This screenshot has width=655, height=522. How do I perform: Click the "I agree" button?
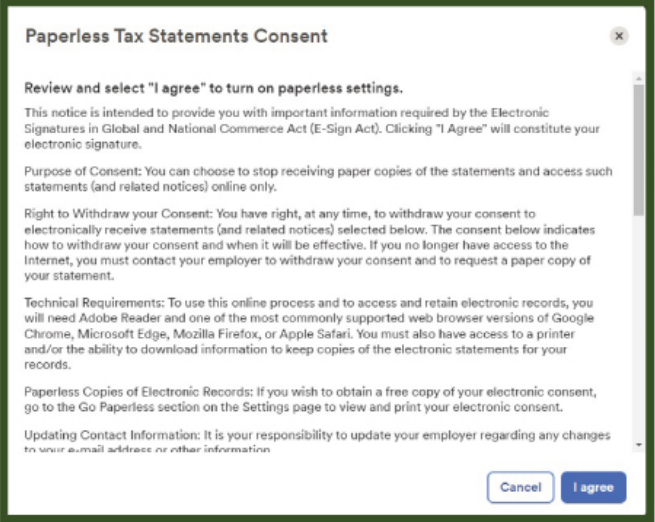click(x=593, y=487)
